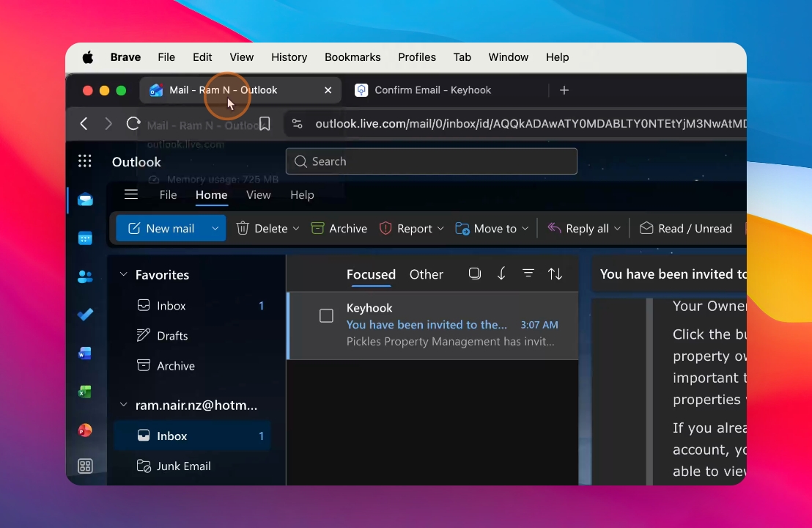This screenshot has height=528, width=812.
Task: Jump to icon in message list header
Action: [x=501, y=274]
